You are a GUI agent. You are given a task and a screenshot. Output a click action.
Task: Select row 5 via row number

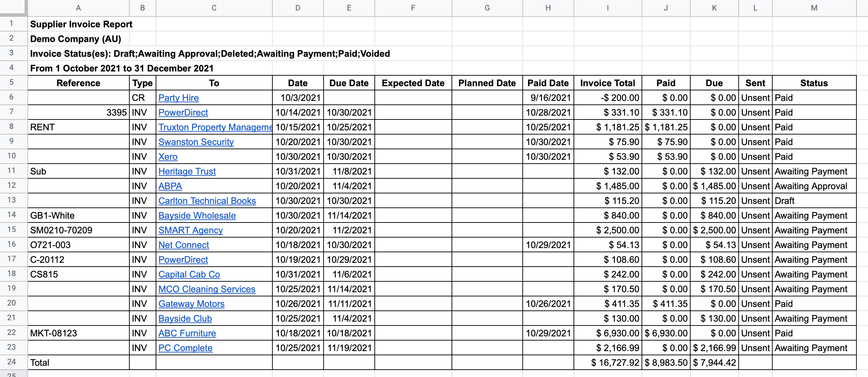click(x=12, y=82)
